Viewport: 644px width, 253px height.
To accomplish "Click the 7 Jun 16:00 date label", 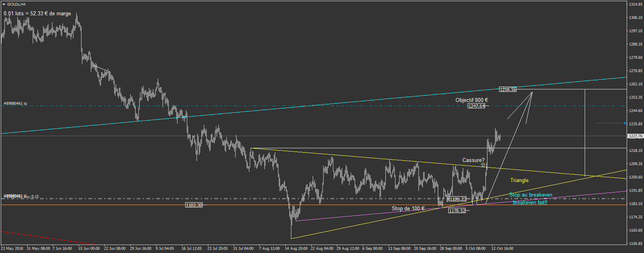I will pyautogui.click(x=62, y=249).
